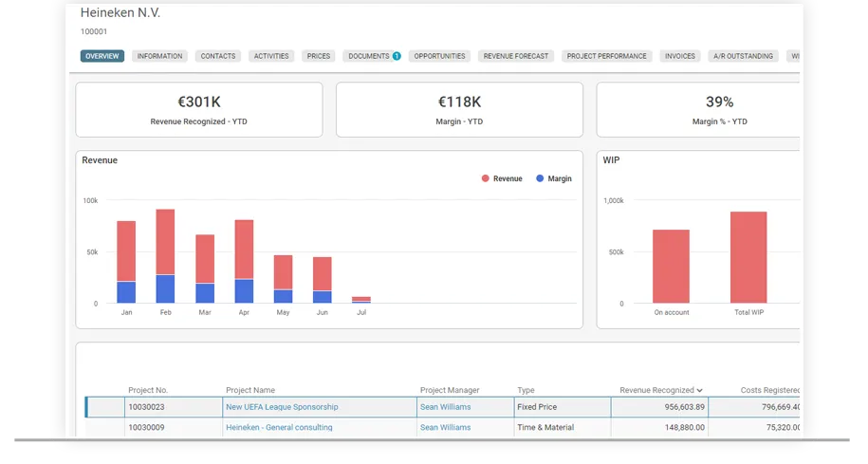The height and width of the screenshot is (464, 868).
Task: Click the Margin YTD card
Action: tap(459, 110)
